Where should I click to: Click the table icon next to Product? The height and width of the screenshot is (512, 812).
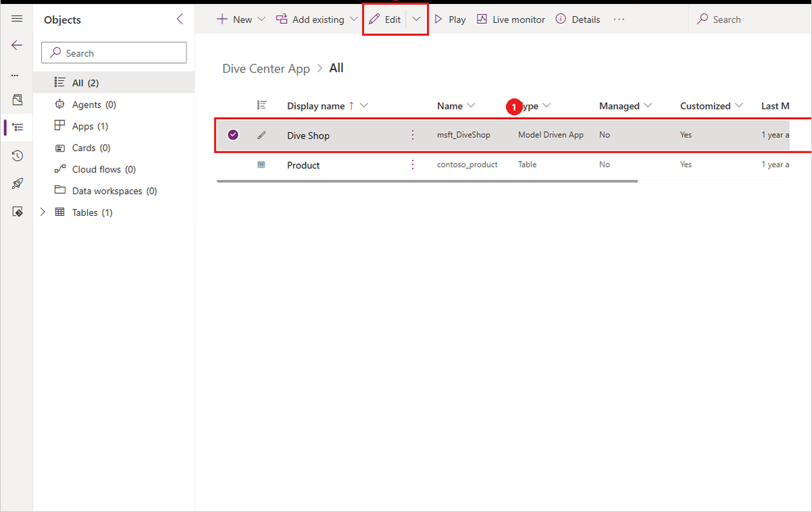(x=262, y=165)
